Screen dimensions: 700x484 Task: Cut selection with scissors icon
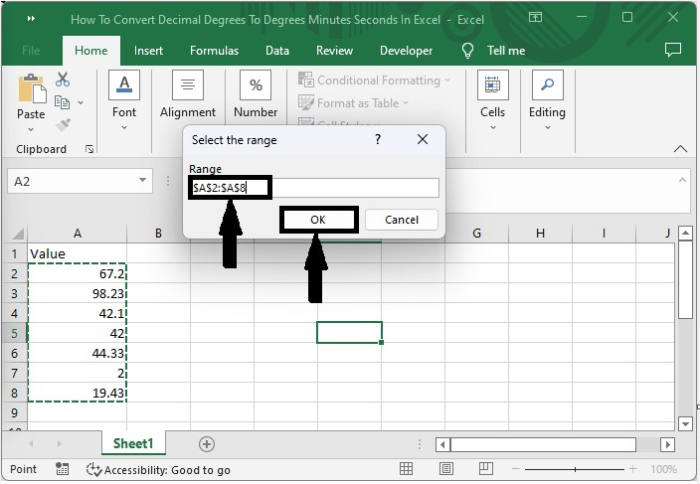tap(62, 79)
